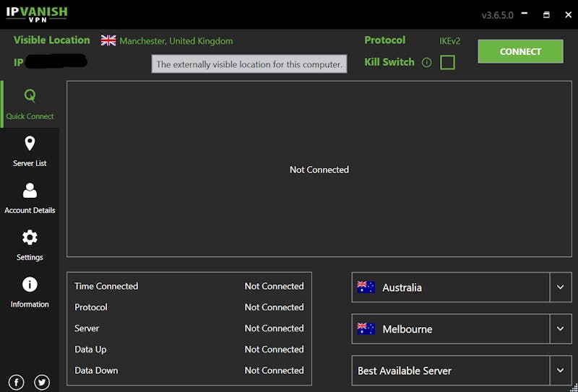Click the flag beside Melbourne

pos(366,328)
